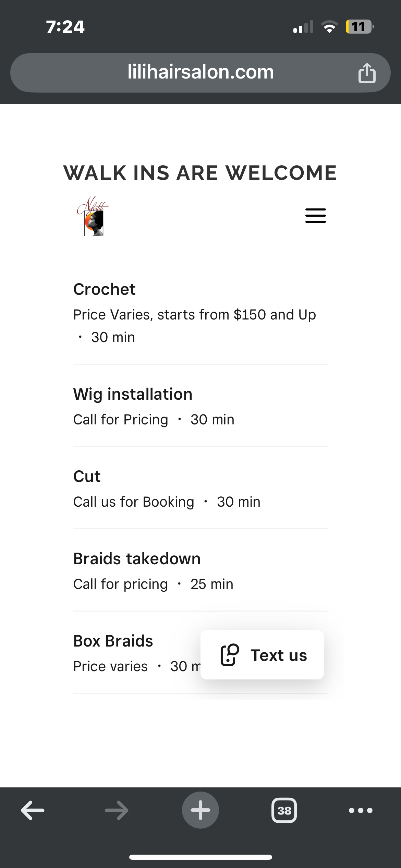Tap the Text us chat button

(x=262, y=655)
